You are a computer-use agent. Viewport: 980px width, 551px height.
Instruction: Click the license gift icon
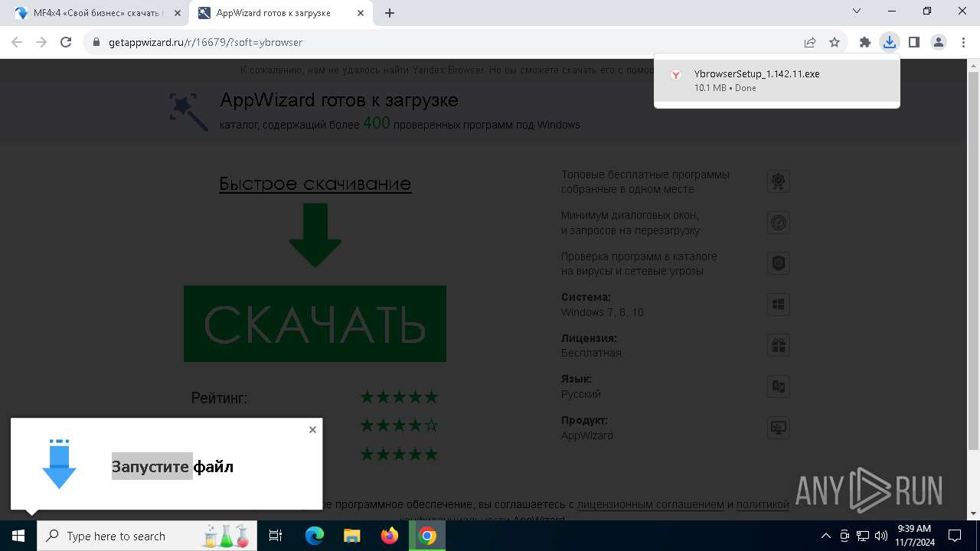click(779, 345)
